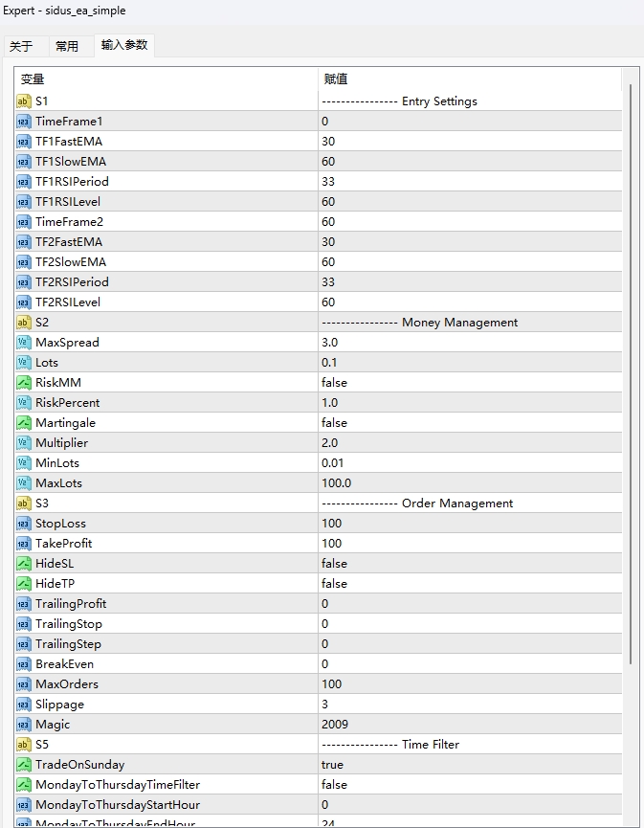Select the TF2SlowEMA variable name

click(x=71, y=262)
